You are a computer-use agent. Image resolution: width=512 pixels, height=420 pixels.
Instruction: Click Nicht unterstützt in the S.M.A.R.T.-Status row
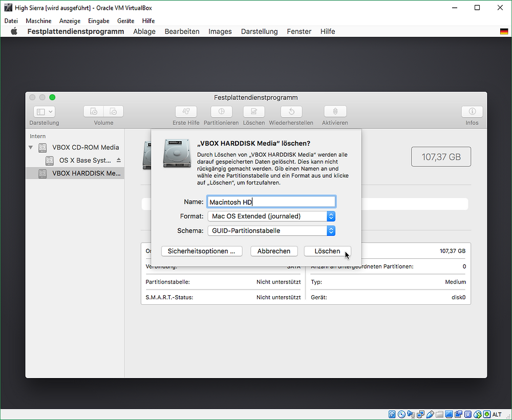pos(279,297)
